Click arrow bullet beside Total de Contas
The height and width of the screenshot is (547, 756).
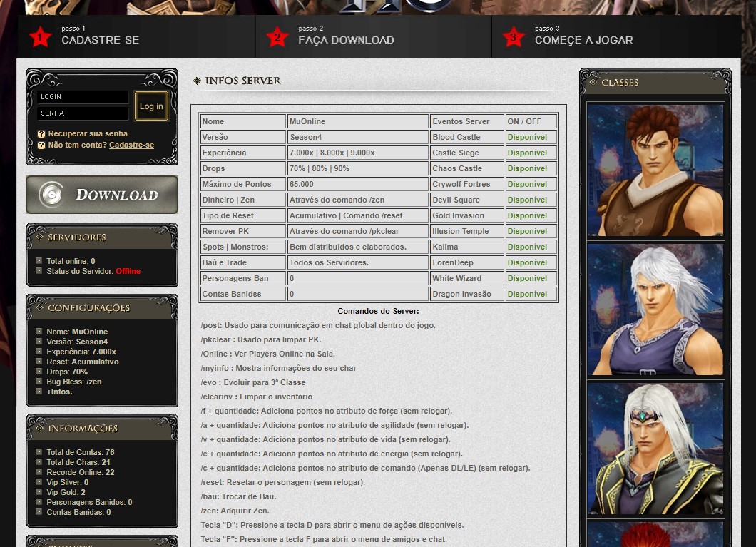pyautogui.click(x=39, y=451)
